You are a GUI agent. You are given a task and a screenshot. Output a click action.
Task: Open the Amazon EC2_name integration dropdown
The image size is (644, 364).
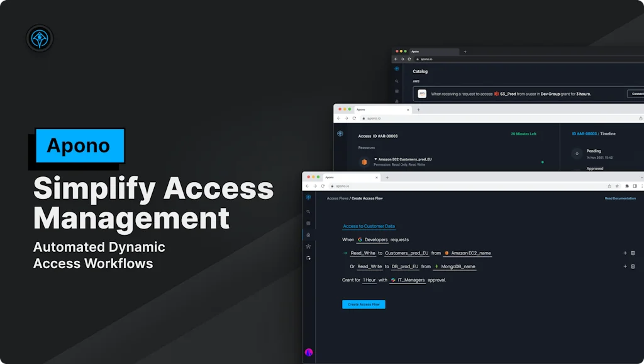467,253
